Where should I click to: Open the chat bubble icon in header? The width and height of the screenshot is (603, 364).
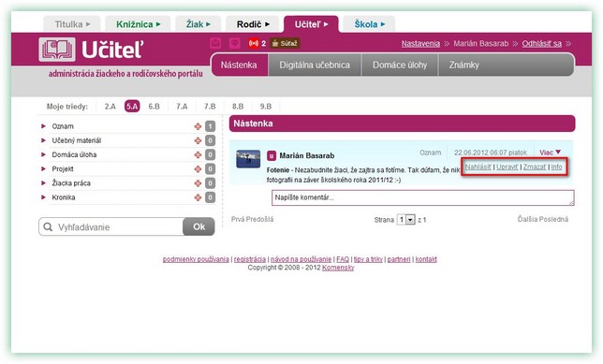pyautogui.click(x=235, y=43)
